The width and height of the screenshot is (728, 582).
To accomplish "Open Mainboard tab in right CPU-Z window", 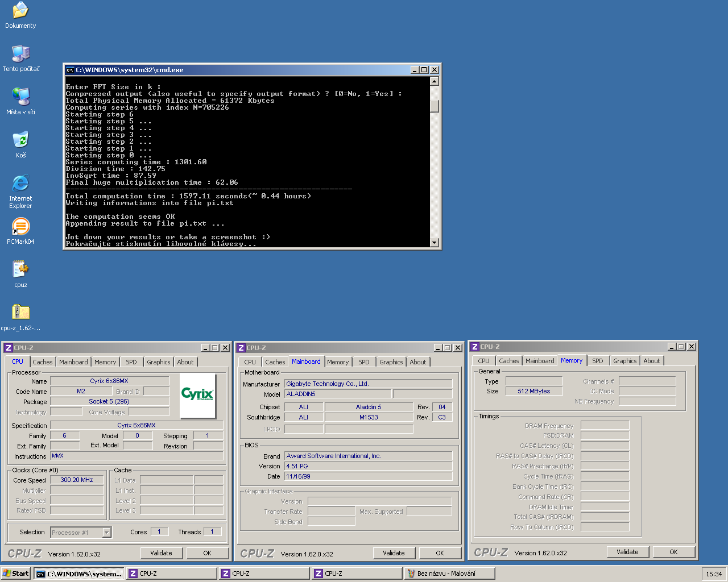I will click(x=540, y=361).
